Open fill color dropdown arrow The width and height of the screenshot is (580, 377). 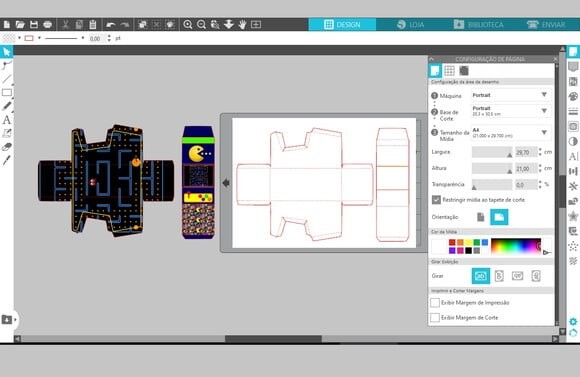pos(19,38)
